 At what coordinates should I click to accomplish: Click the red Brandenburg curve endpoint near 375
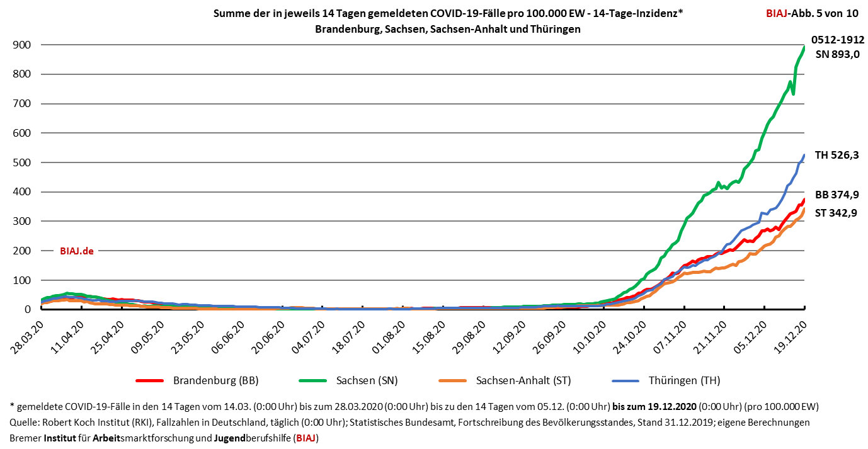pos(804,199)
